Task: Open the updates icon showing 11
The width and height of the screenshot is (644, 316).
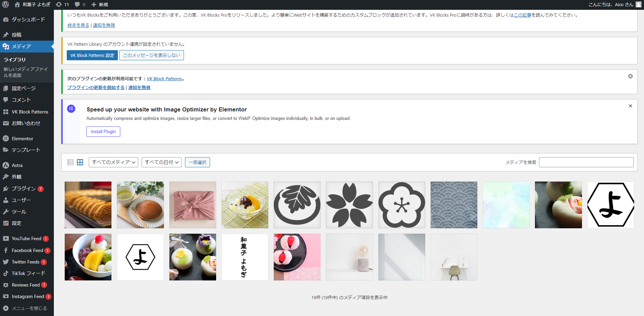Action: [59, 4]
